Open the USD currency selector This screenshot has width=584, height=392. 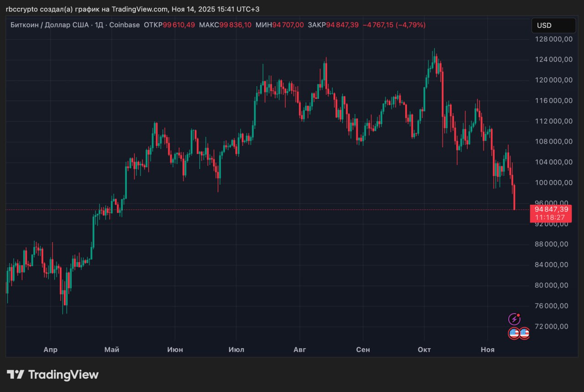[x=553, y=26]
